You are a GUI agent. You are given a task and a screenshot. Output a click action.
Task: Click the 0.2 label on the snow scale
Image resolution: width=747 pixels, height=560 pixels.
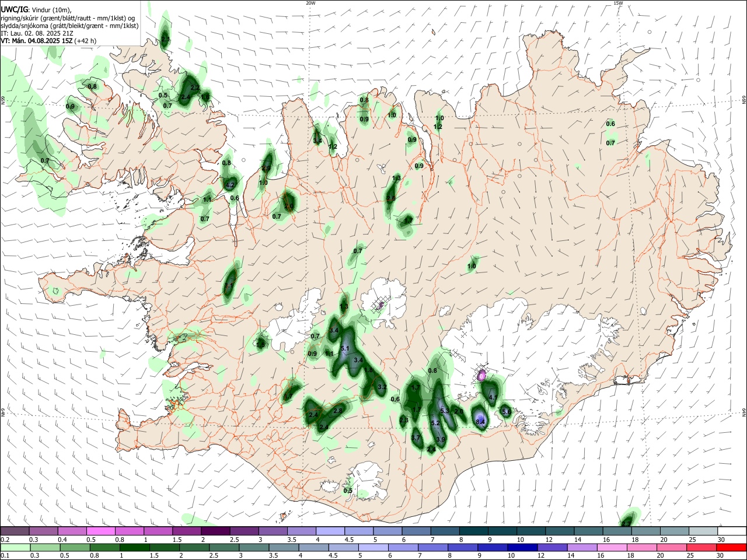(5, 540)
